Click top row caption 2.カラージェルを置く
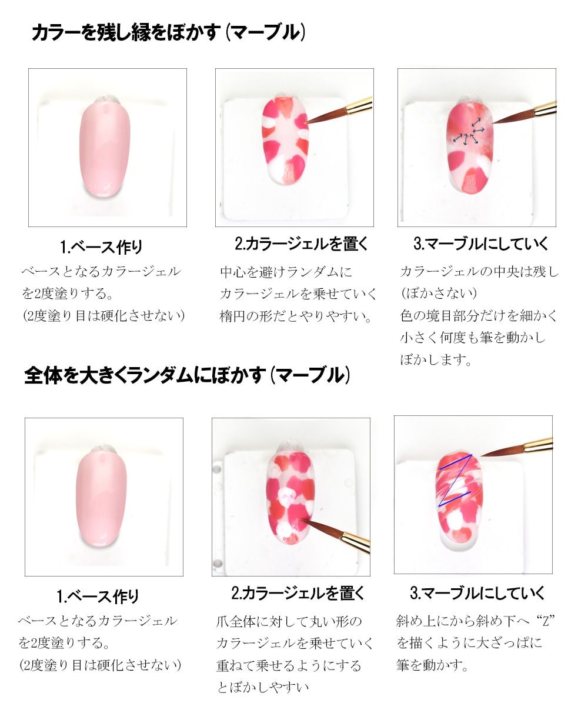The width and height of the screenshot is (588, 703). click(x=301, y=244)
